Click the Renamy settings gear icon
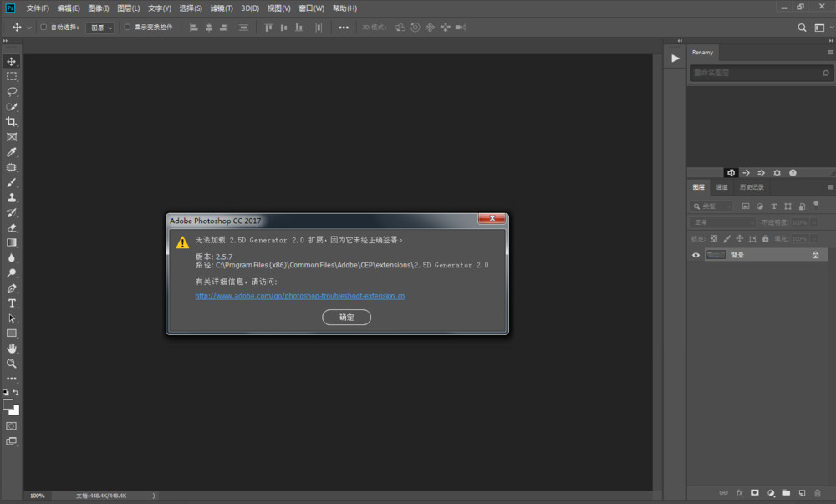The image size is (836, 504). (x=777, y=173)
